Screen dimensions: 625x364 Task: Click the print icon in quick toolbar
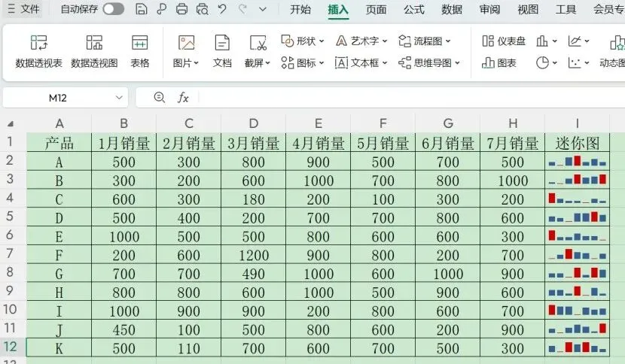click(x=181, y=9)
